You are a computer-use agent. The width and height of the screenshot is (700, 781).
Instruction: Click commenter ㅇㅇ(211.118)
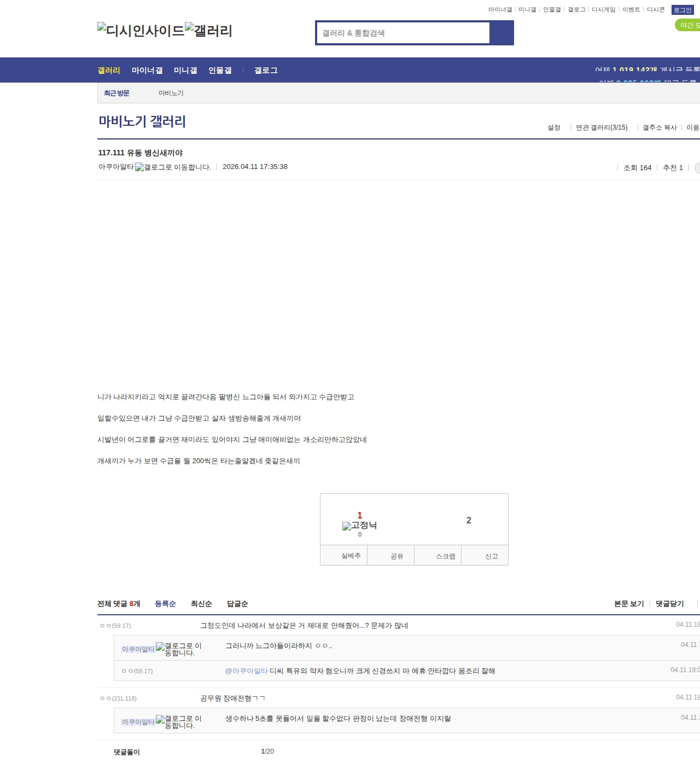[x=118, y=698]
